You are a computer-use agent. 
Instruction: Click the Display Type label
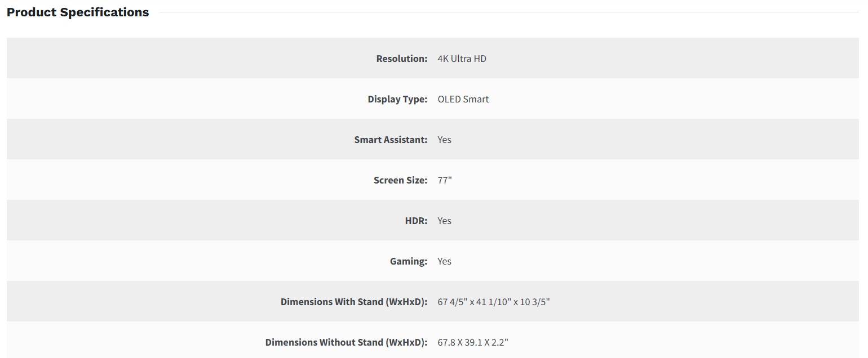point(397,99)
